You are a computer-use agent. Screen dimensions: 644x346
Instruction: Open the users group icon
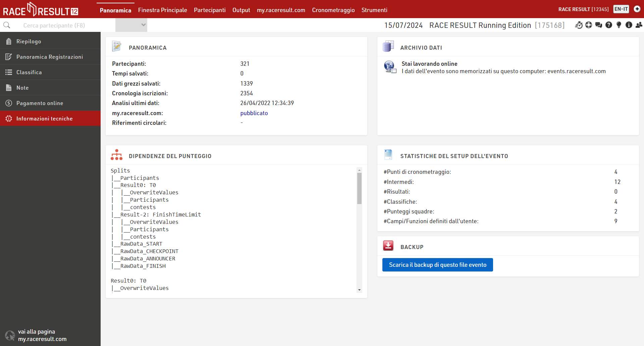(639, 25)
